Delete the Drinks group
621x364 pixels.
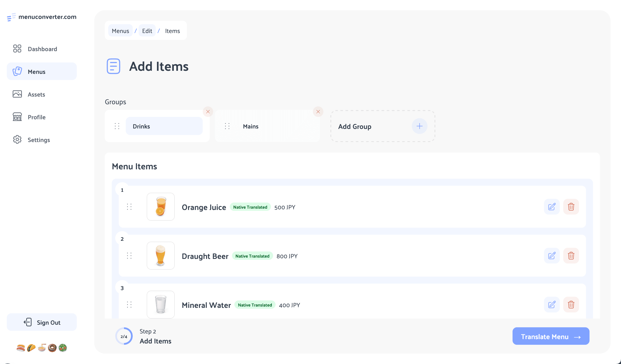[208, 112]
